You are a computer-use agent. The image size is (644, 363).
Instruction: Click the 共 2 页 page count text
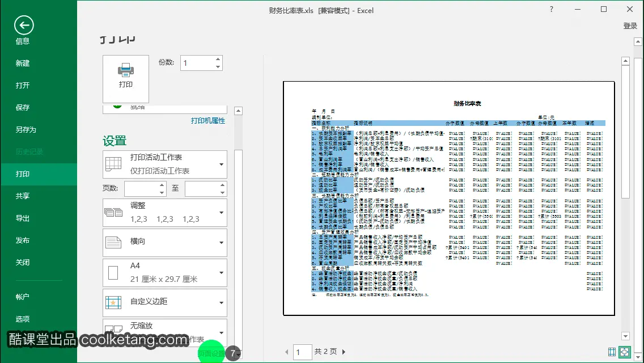(325, 352)
